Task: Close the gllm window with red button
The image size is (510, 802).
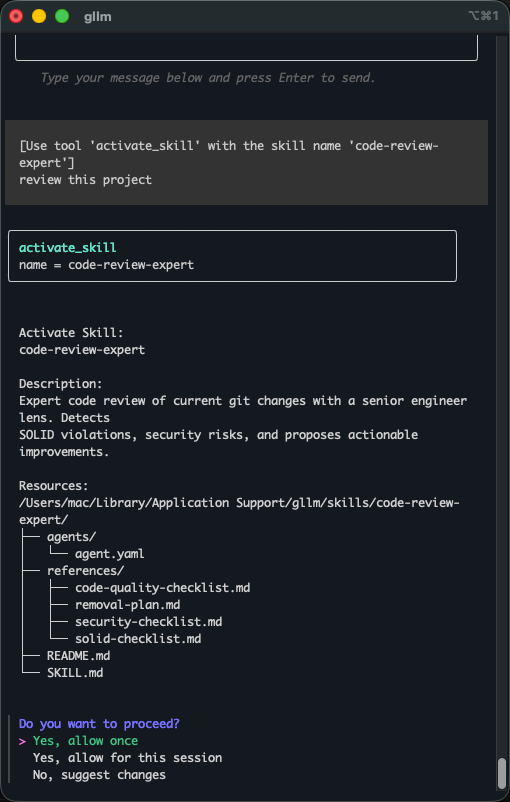Action: 16,16
